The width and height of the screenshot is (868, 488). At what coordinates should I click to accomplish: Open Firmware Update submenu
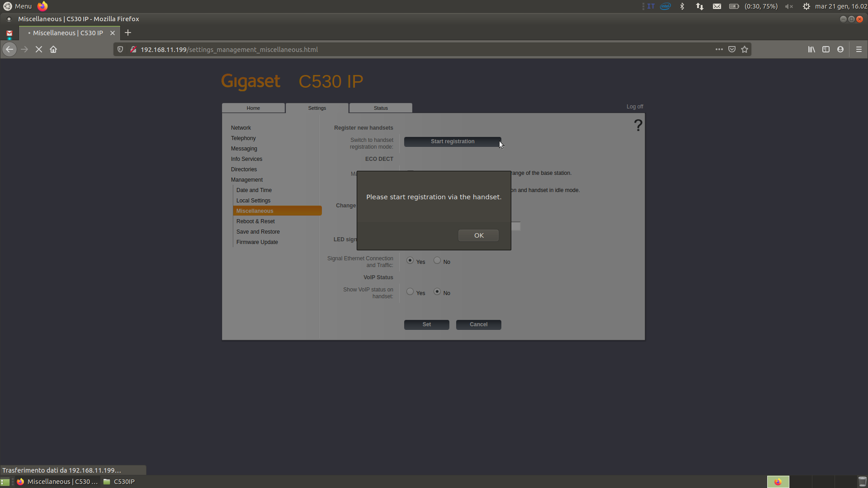[257, 242]
